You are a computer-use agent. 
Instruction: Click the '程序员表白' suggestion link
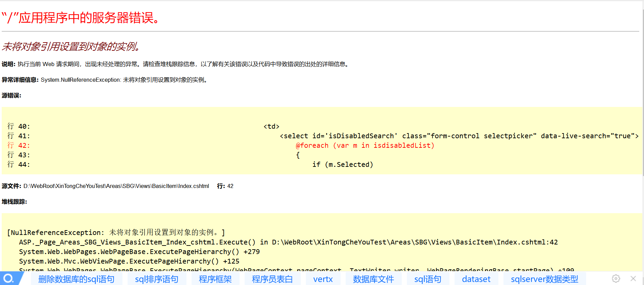click(272, 279)
